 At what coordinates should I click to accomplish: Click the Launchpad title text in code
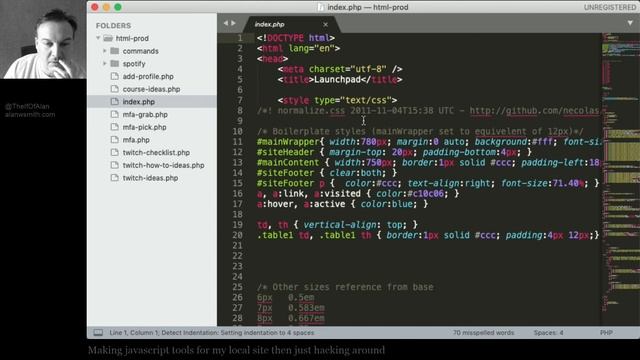point(337,80)
